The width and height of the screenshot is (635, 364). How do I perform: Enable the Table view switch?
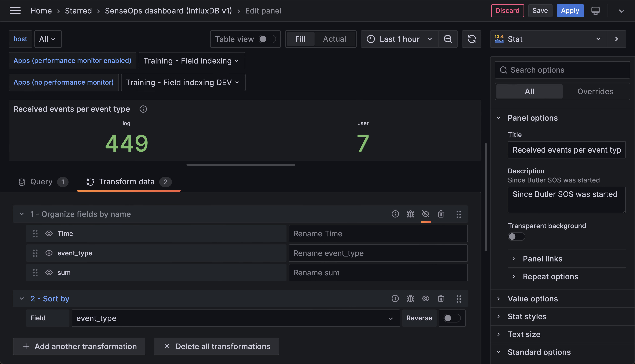[x=267, y=39]
